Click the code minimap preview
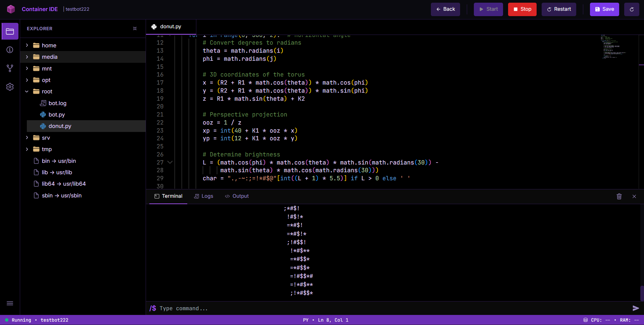Viewport: 644px width, 325px height. [x=614, y=47]
